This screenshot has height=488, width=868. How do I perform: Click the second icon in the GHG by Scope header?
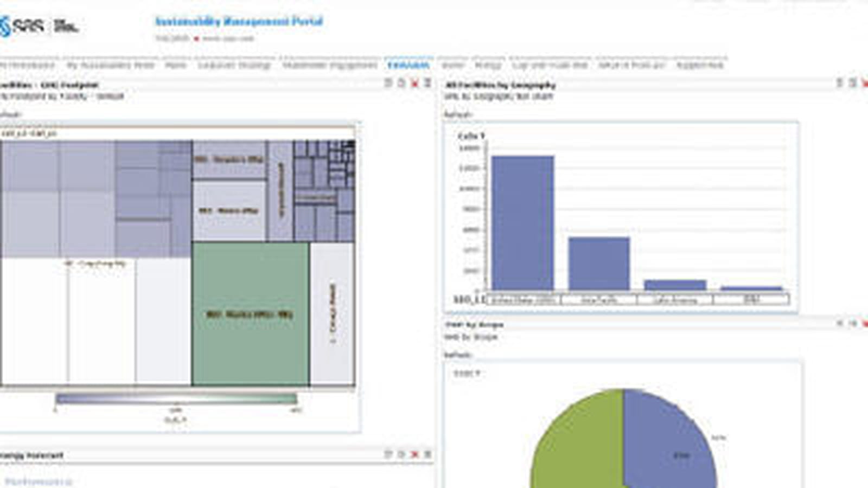(x=853, y=324)
